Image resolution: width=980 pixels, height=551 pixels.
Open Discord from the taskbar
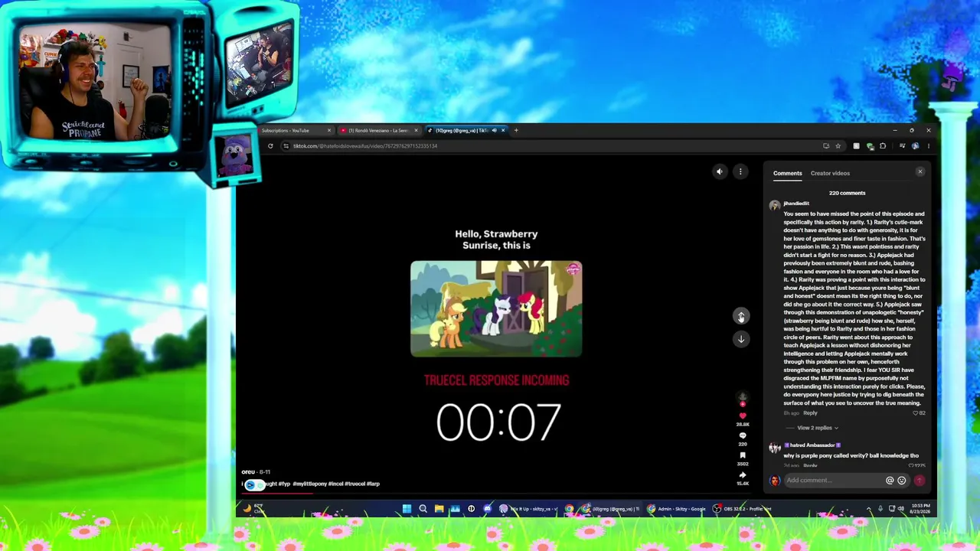(487, 509)
